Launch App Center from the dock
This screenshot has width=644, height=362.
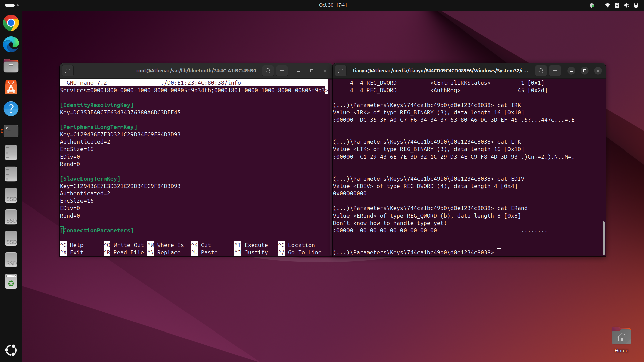tap(11, 87)
